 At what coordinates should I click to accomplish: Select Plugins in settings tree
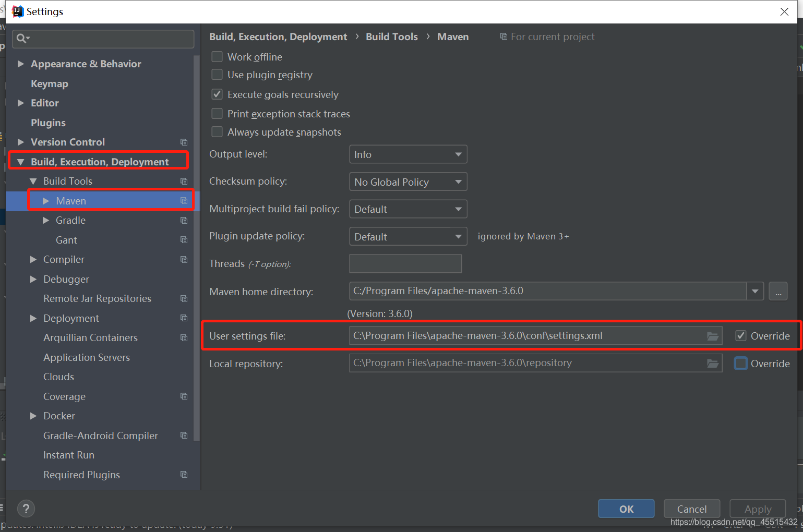48,123
